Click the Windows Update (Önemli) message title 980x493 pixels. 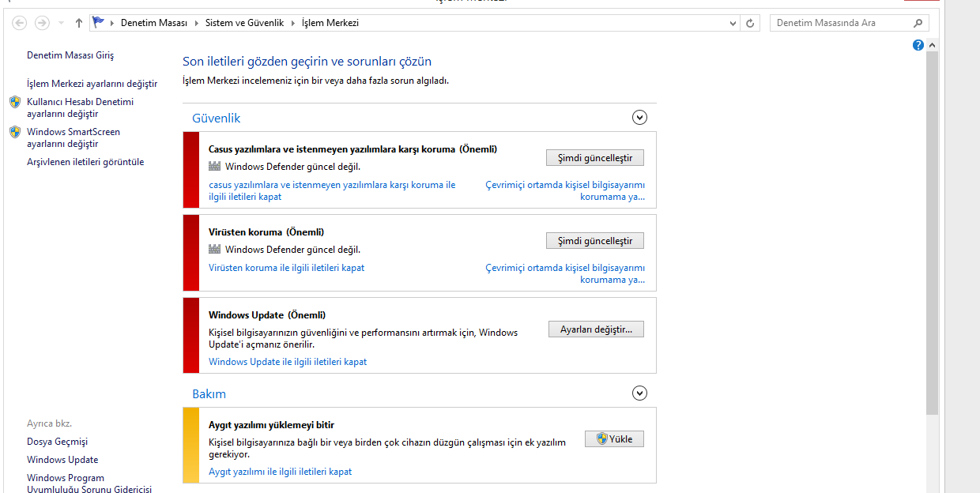point(267,315)
